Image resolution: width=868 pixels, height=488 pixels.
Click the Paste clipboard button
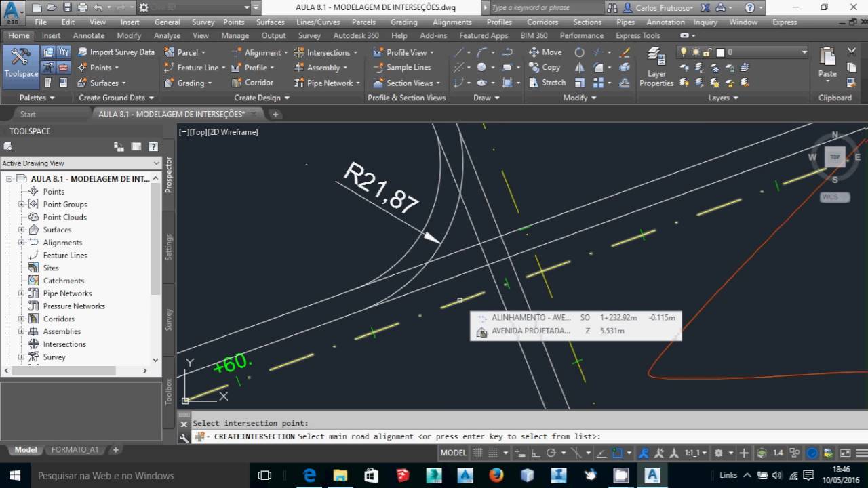click(x=827, y=64)
